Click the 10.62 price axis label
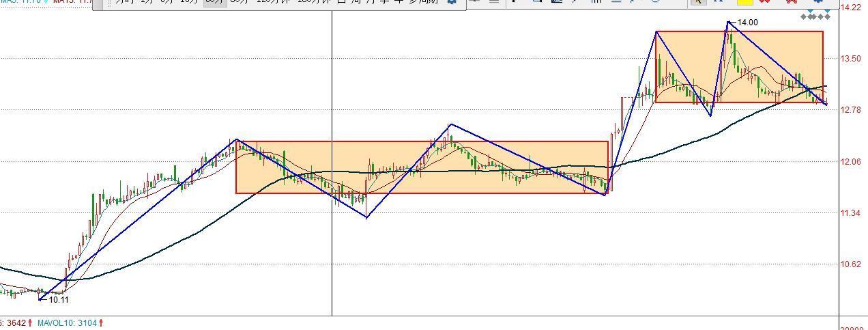Image resolution: width=868 pixels, height=330 pixels. [x=851, y=264]
